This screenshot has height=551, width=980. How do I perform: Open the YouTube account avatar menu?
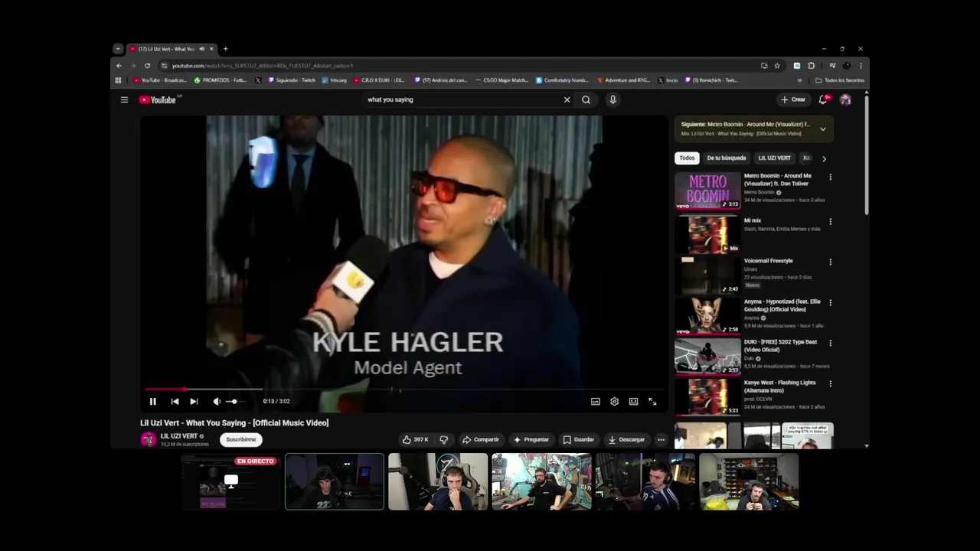click(845, 99)
